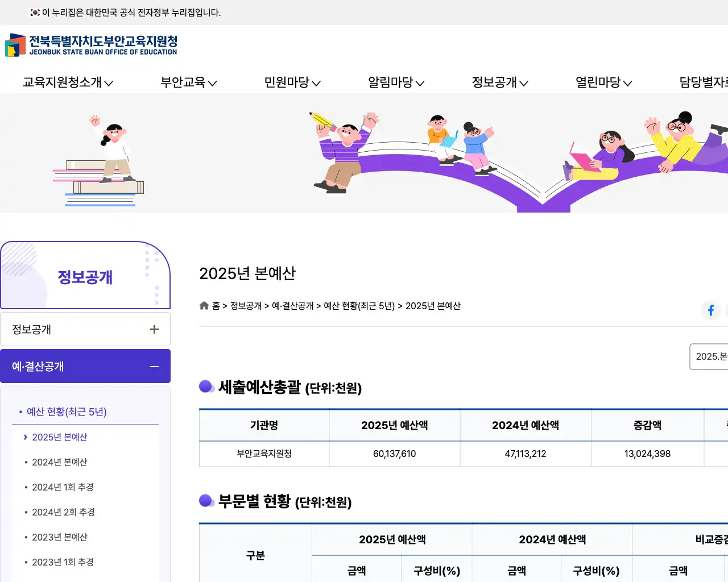The image size is (728, 582).
Task: Click 2025년 예산액 header in 세출예산총괄 table
Action: (x=395, y=425)
